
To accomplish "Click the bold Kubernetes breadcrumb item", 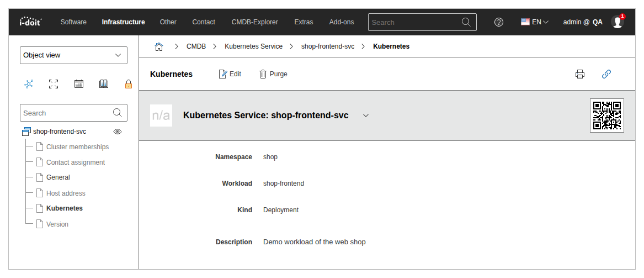I will click(391, 46).
